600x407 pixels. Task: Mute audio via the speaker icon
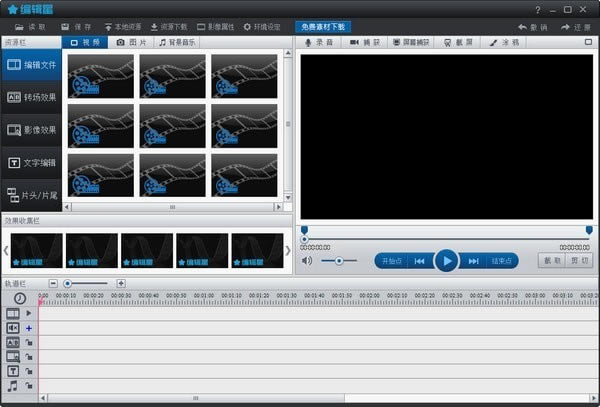(x=307, y=261)
